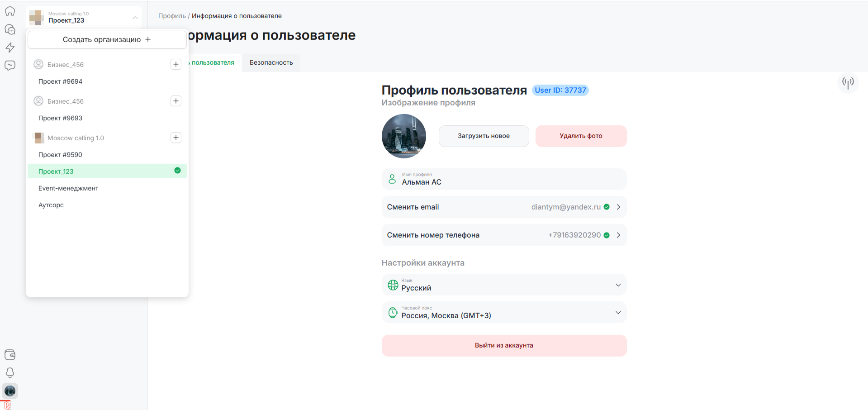Click the Профиль breadcrumb link
The image size is (868, 410).
(172, 16)
